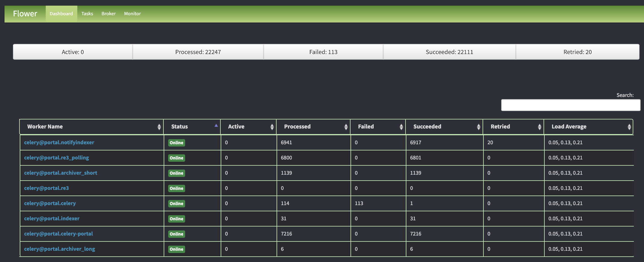Click Online badge in celery-portal row
The image size is (644, 262).
pyautogui.click(x=177, y=234)
